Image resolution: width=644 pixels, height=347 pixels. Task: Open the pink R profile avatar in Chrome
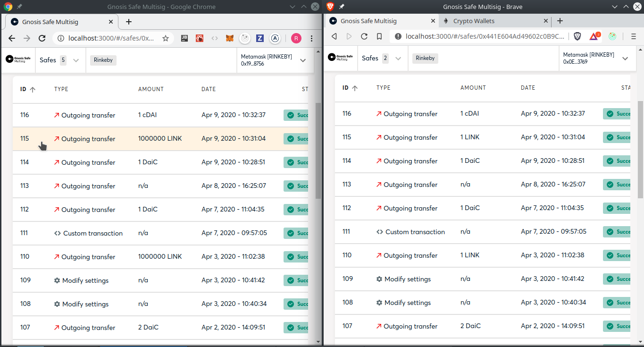tap(296, 38)
